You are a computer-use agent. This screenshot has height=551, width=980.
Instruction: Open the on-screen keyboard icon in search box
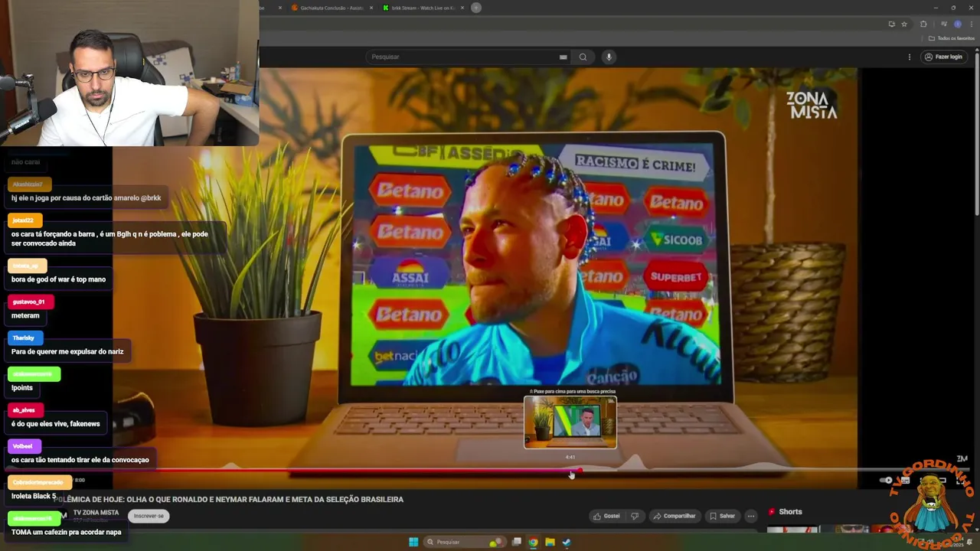[563, 57]
